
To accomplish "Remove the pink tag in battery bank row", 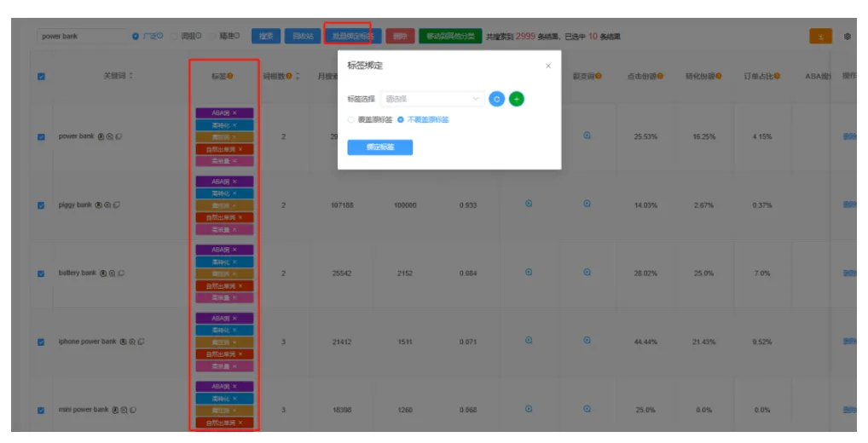I will click(x=234, y=298).
